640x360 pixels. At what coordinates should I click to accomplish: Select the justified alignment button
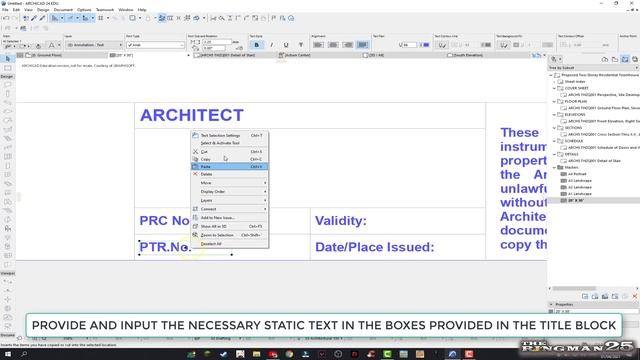pos(362,45)
